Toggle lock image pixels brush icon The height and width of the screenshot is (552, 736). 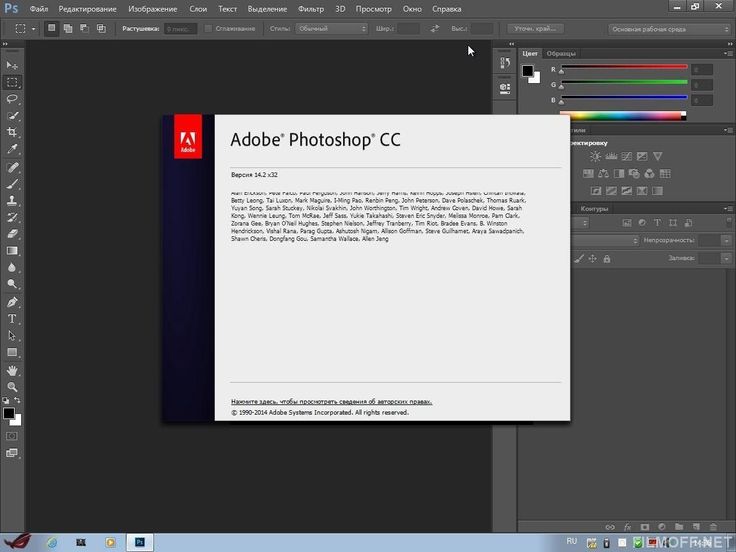point(579,259)
